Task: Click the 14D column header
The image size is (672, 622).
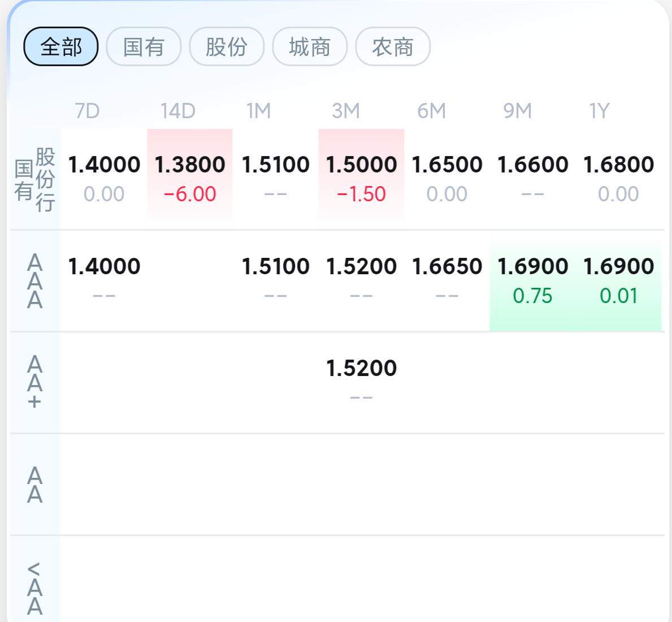Action: (177, 111)
